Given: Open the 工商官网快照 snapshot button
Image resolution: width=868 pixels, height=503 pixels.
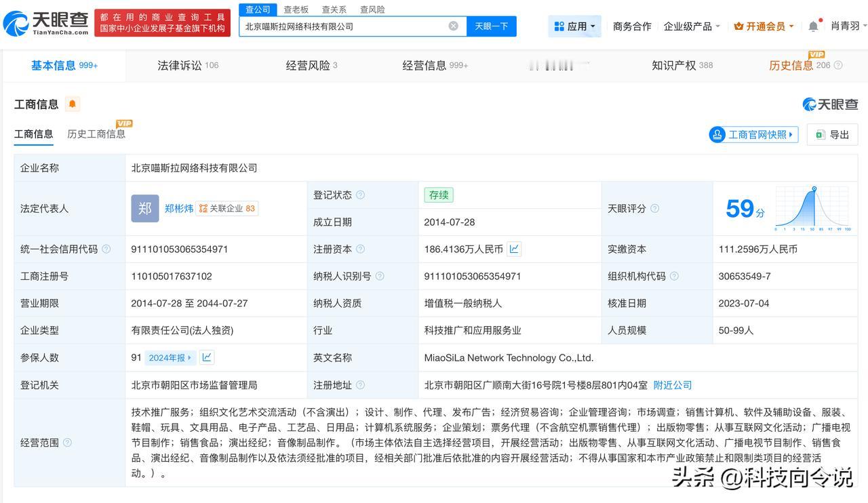Looking at the screenshot, I should (x=753, y=134).
